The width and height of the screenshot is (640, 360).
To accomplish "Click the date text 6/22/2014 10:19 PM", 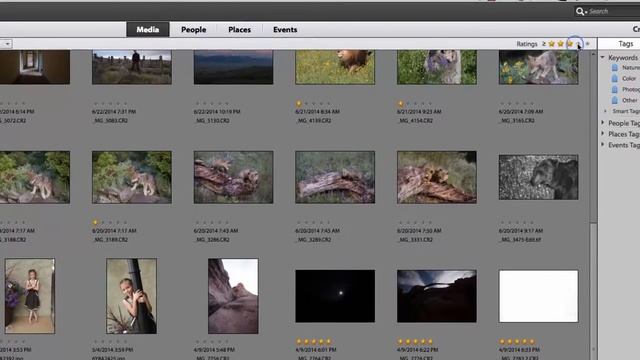I will (217, 111).
